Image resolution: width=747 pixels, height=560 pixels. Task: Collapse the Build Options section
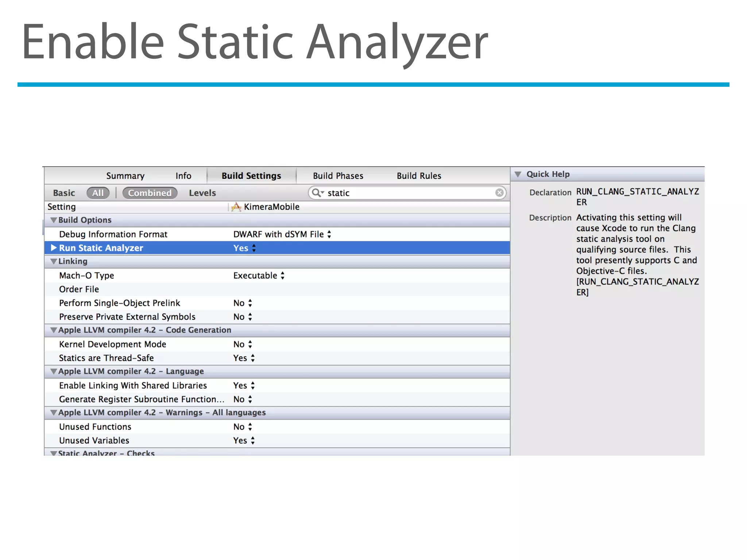(54, 220)
